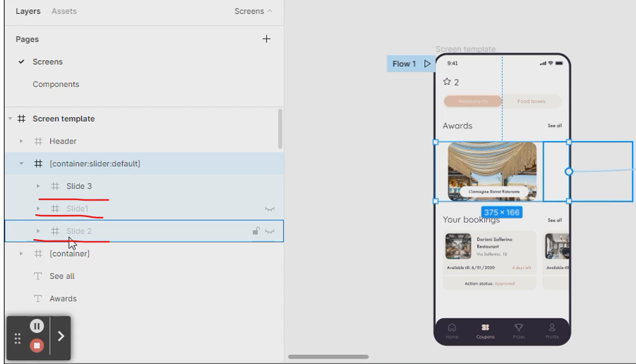
Task: Click the Pages section heading
Action: (x=27, y=39)
